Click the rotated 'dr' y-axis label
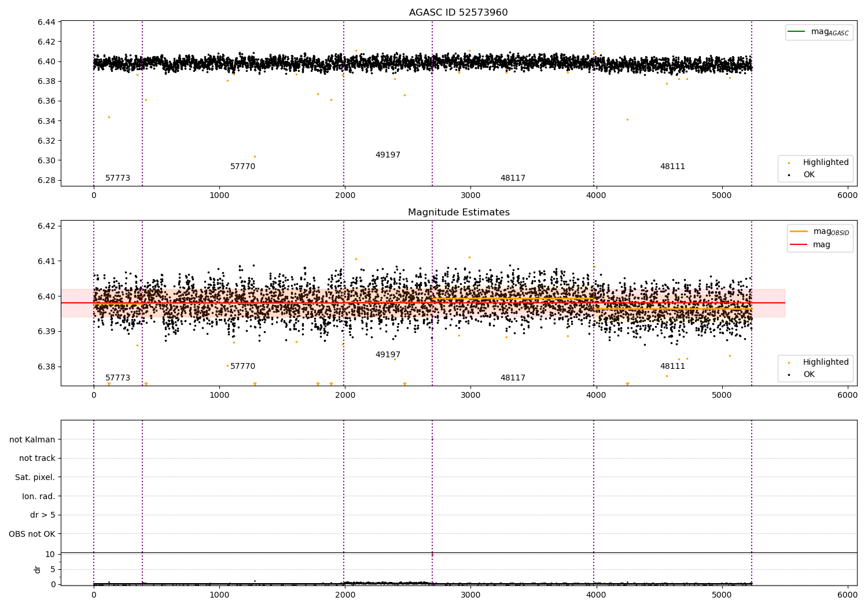This screenshot has height=608, width=868. coord(38,570)
